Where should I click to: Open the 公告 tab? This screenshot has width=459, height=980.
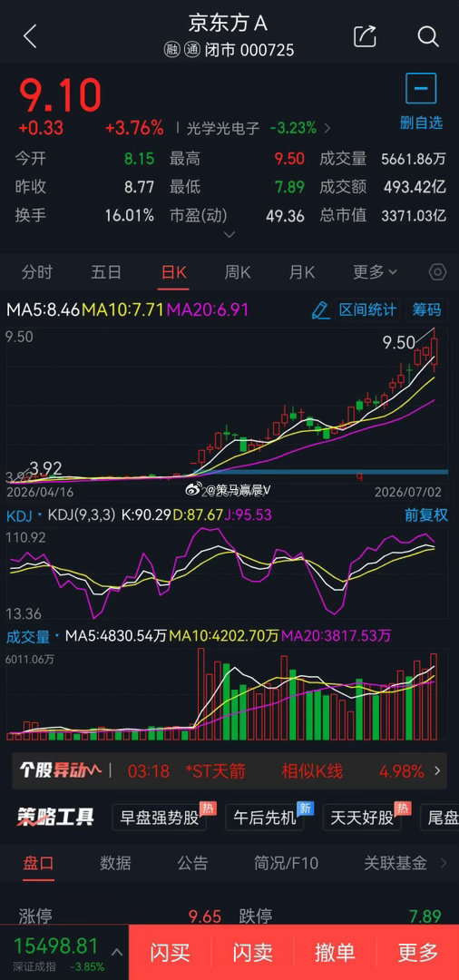click(192, 863)
